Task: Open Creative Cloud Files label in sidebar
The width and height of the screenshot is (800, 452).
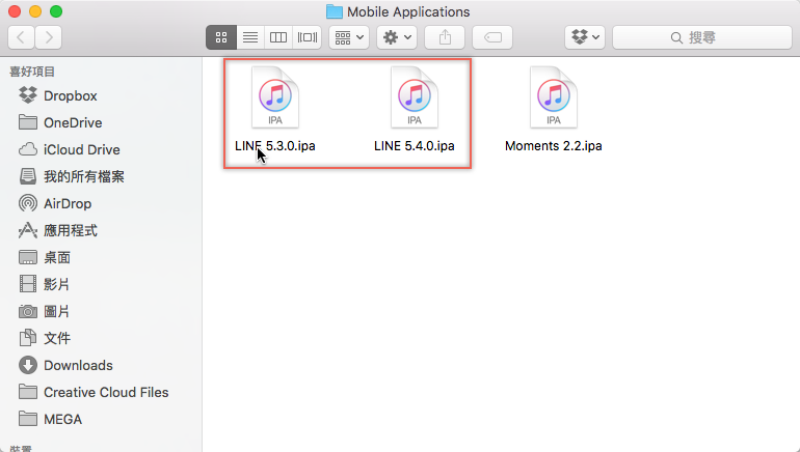Action: point(106,392)
